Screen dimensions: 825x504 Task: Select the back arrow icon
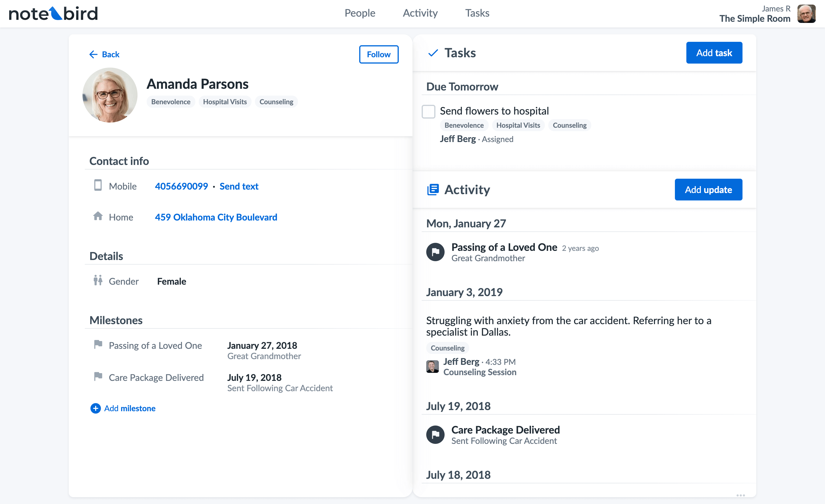[93, 54]
